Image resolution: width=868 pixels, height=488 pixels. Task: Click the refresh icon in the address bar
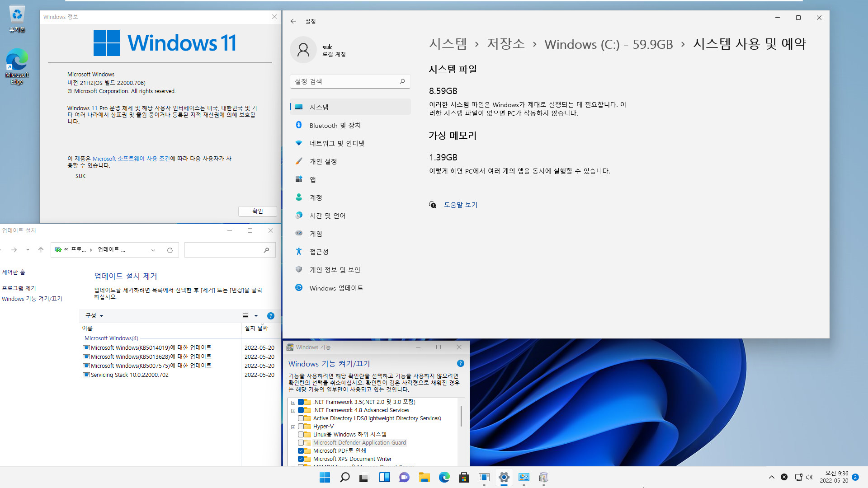170,250
